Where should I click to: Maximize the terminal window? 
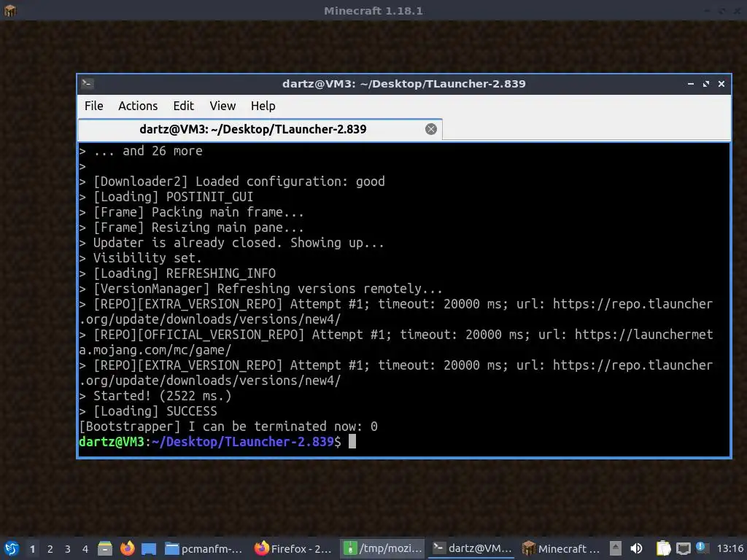(x=706, y=84)
